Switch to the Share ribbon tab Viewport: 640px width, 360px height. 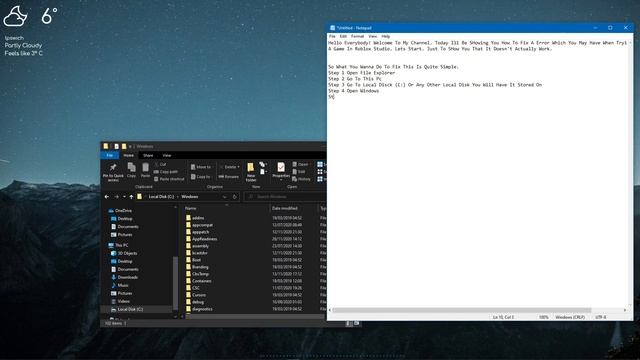[148, 156]
